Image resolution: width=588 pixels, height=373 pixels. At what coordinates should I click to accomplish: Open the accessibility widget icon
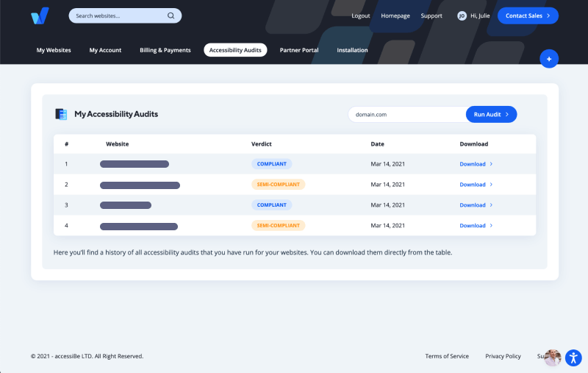coord(573,358)
